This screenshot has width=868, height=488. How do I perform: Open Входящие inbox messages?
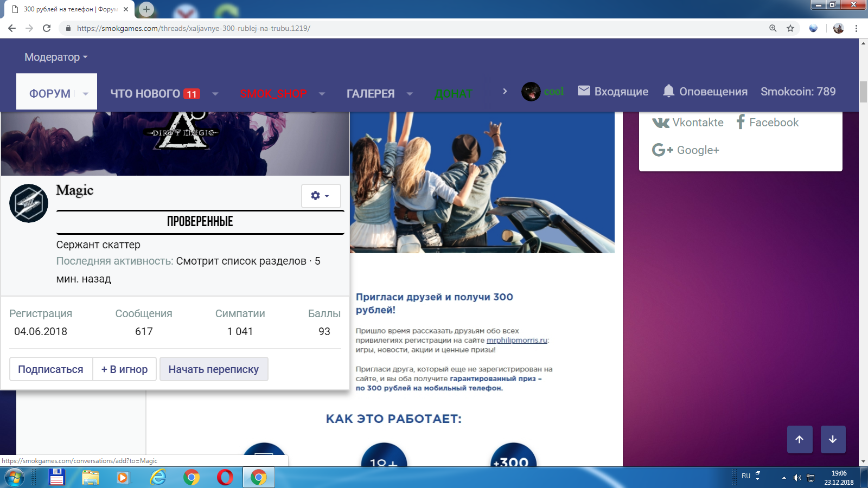coord(613,92)
